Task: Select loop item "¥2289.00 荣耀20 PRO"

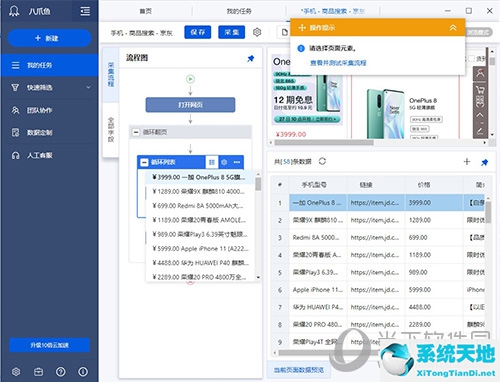Action: point(200,277)
